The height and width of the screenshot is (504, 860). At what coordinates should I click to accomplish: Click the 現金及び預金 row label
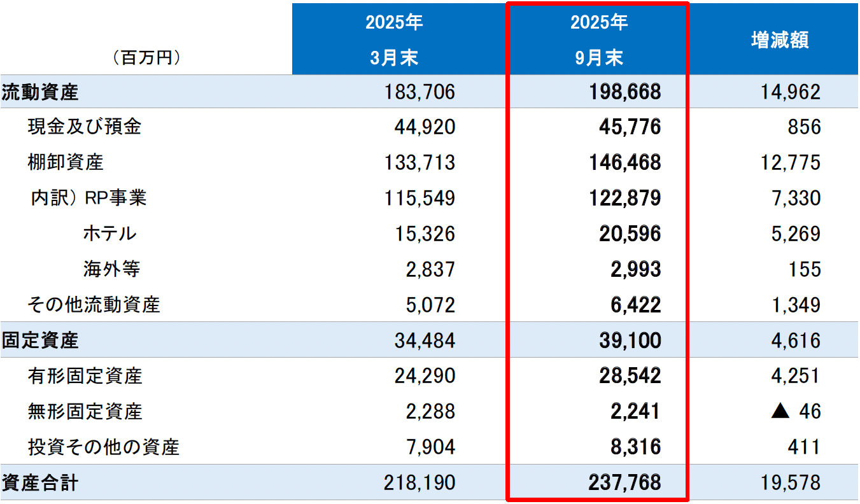point(84,127)
